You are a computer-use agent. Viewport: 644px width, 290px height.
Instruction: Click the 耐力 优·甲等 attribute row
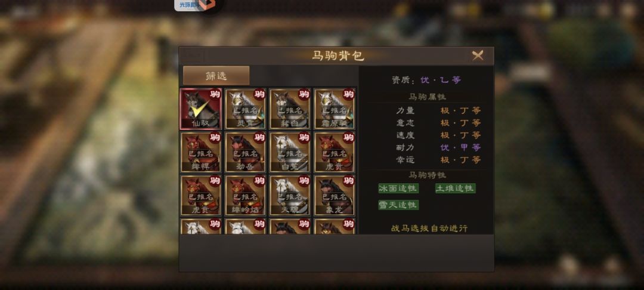coord(438,147)
